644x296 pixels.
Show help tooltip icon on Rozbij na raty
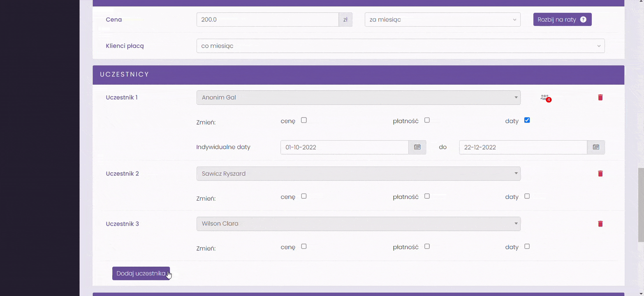click(583, 19)
